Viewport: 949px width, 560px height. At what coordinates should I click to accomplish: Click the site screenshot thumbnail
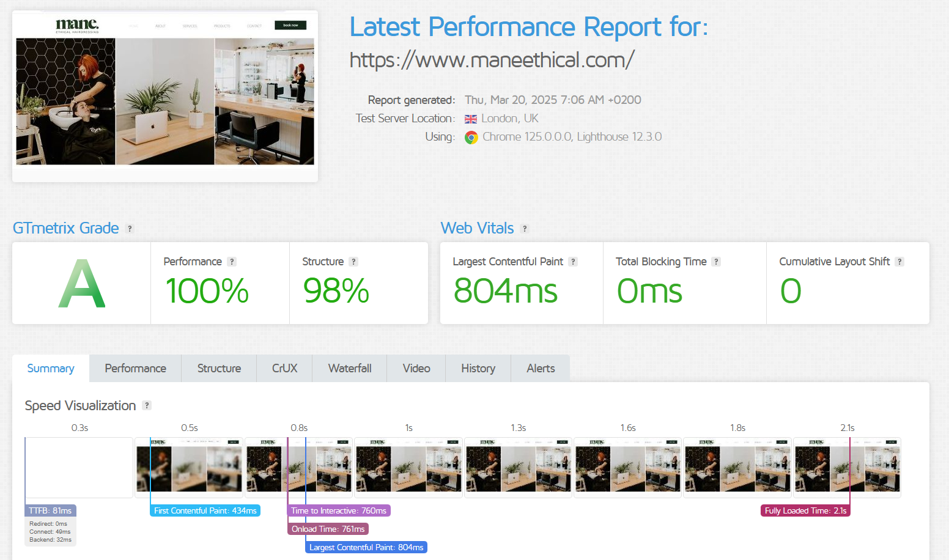click(165, 96)
